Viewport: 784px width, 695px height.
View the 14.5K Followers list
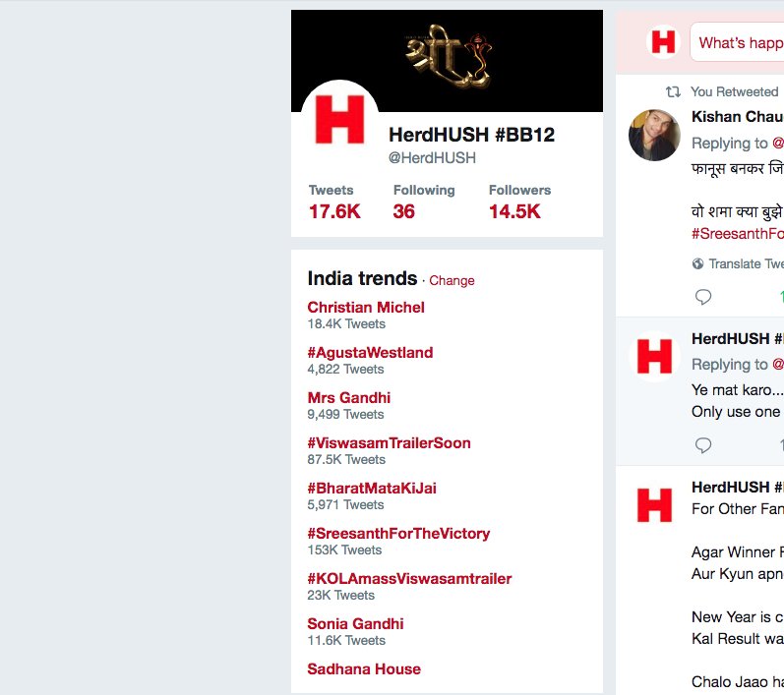(519, 203)
